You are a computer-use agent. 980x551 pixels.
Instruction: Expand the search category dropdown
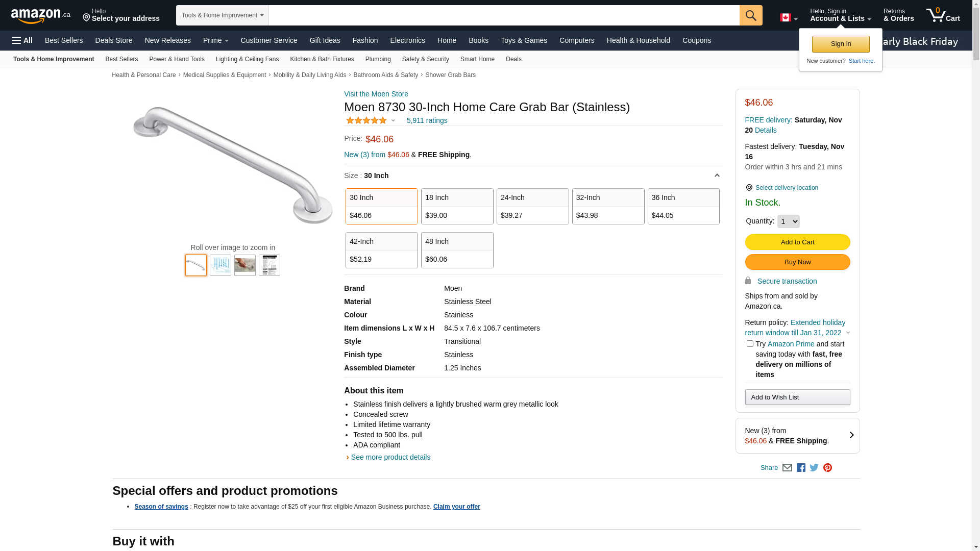(x=222, y=15)
